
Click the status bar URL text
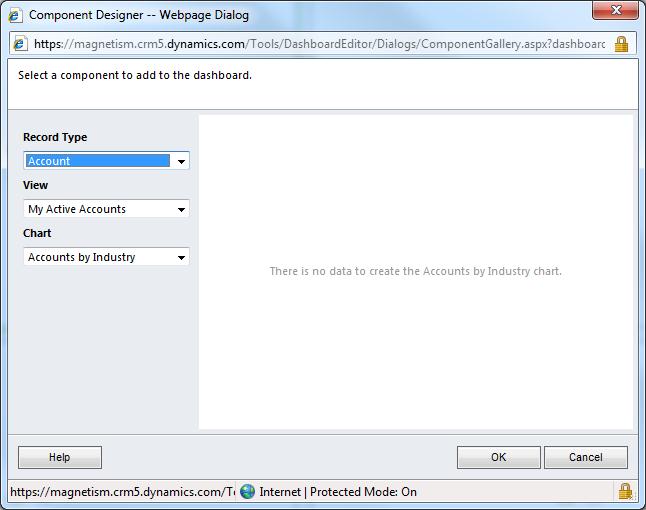122,492
